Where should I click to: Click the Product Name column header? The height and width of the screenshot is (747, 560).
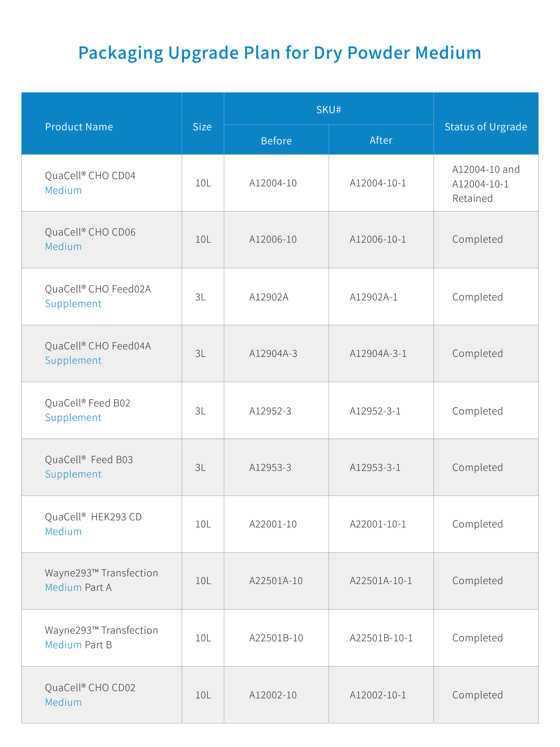tap(79, 127)
